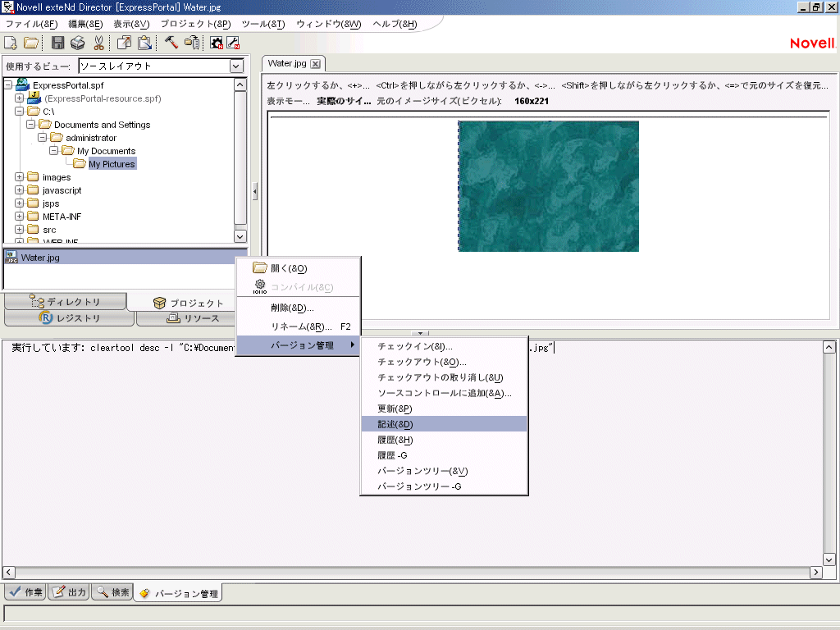Switch to the レジストリ tab

[x=69, y=318]
